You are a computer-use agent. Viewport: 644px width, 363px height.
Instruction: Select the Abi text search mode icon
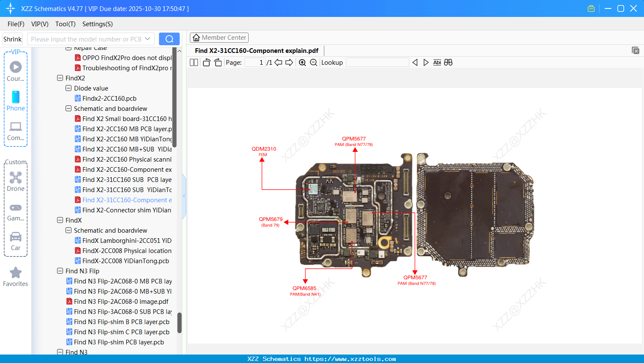(x=437, y=62)
